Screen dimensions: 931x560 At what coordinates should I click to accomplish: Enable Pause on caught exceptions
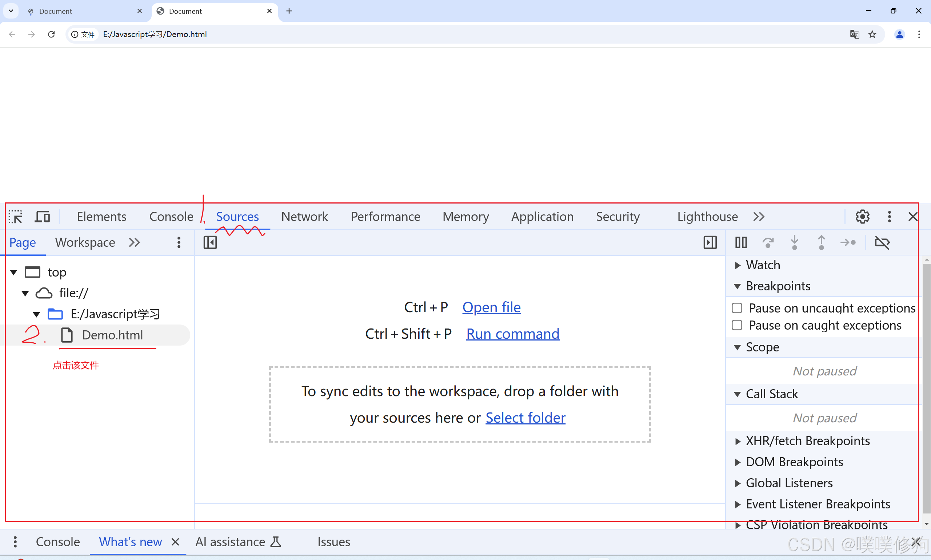737,325
